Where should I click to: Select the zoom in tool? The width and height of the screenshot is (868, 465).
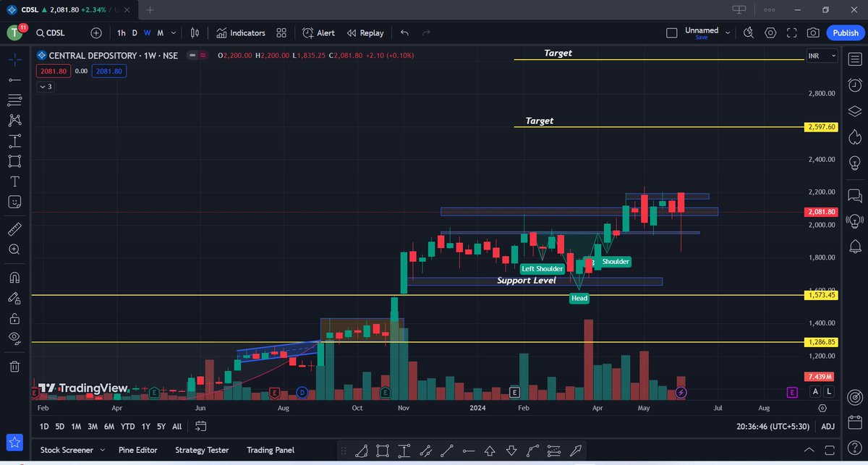14,249
